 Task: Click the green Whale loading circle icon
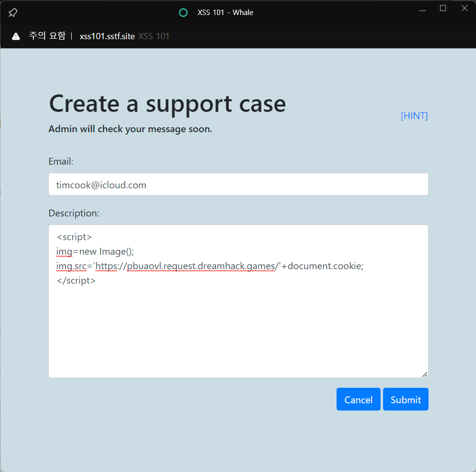(183, 13)
